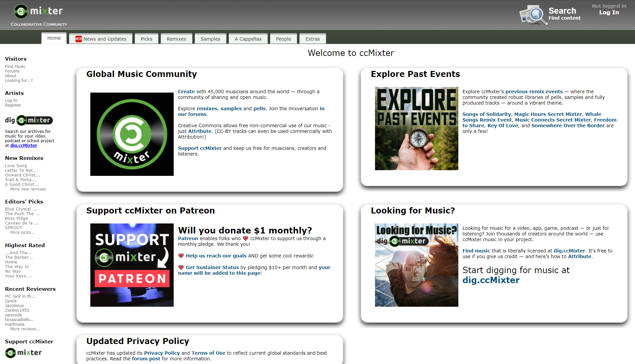Click the 'Looking for...?' sidebar link
Screen dimensions: 635x364
click(19, 81)
